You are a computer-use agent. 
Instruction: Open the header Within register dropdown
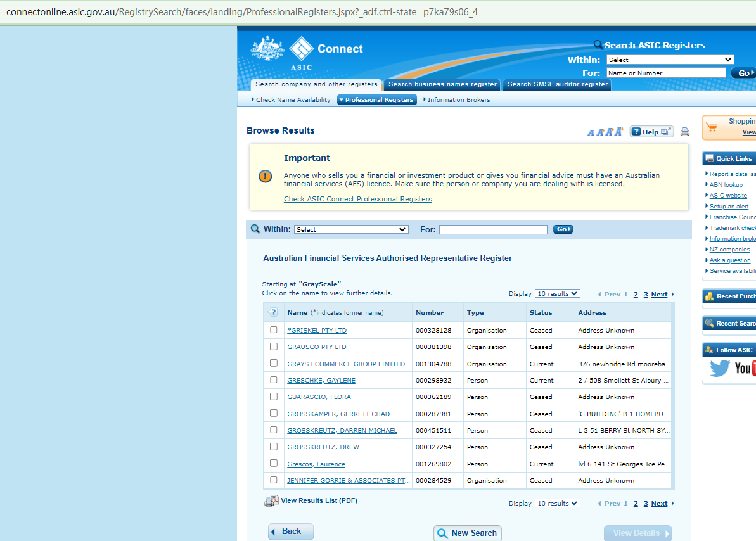click(x=670, y=60)
